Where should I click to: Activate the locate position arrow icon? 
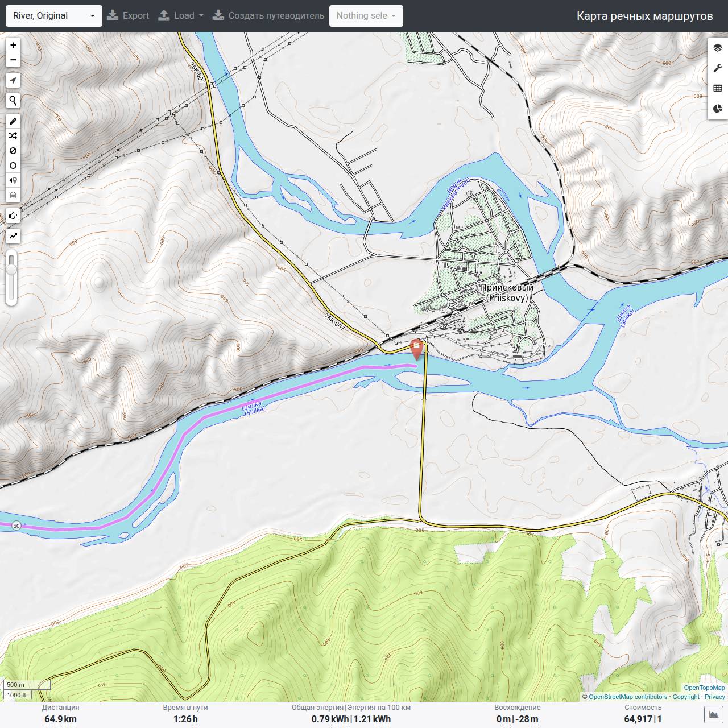pyautogui.click(x=13, y=80)
